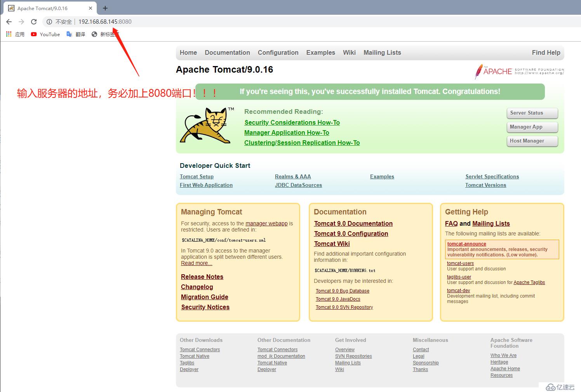Open mod_jk Documentation link

(281, 356)
